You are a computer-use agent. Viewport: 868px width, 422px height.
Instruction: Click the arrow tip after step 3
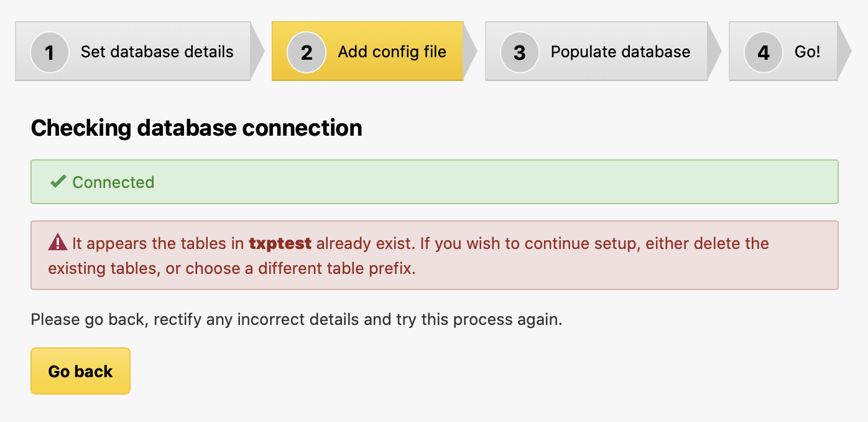(714, 52)
